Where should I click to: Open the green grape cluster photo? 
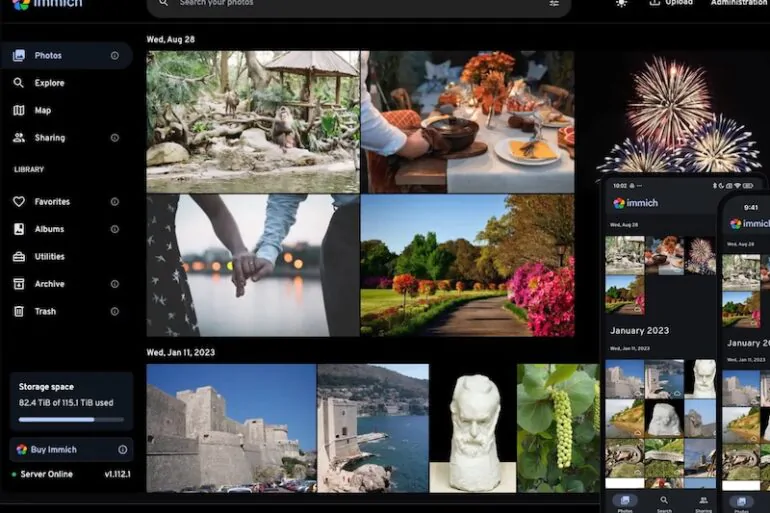pos(558,428)
